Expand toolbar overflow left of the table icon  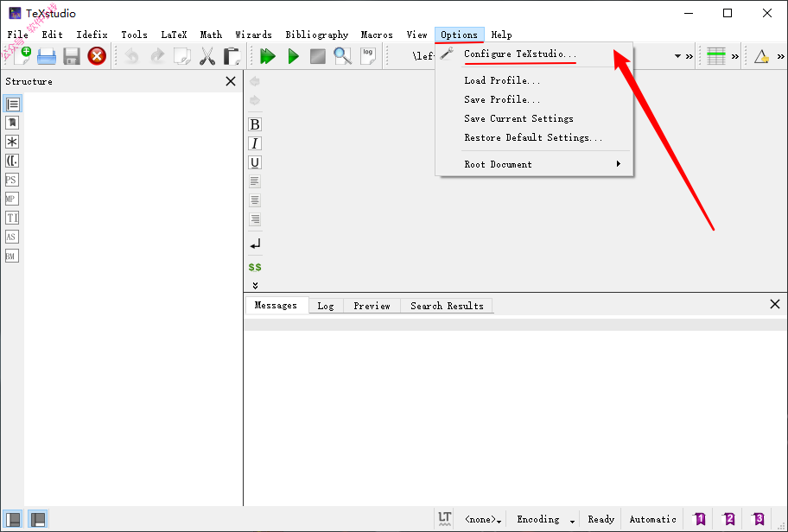click(x=689, y=56)
